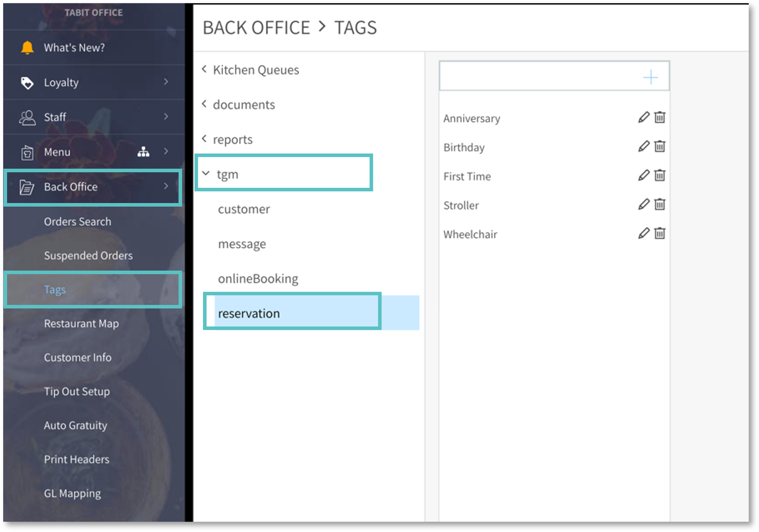Open Tip Out Setup
The width and height of the screenshot is (759, 532).
coord(77,391)
